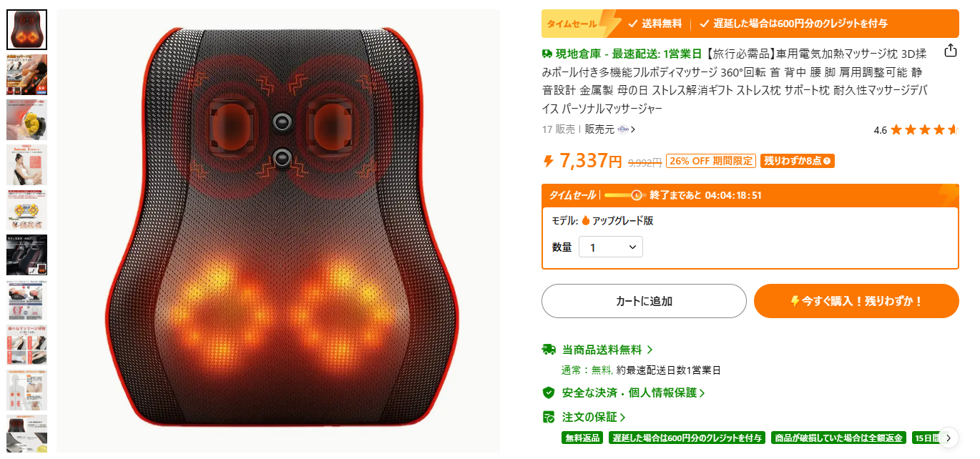980x459 pixels.
Task: Click the order guarantee icon next to 注文の保証
Action: pyautogui.click(x=549, y=417)
